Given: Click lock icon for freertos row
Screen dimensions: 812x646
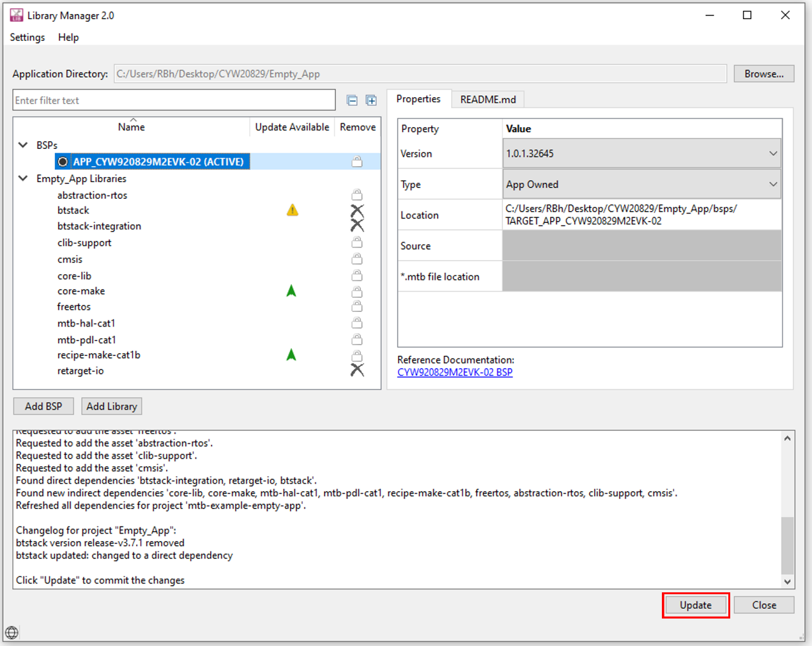Looking at the screenshot, I should coord(357,307).
